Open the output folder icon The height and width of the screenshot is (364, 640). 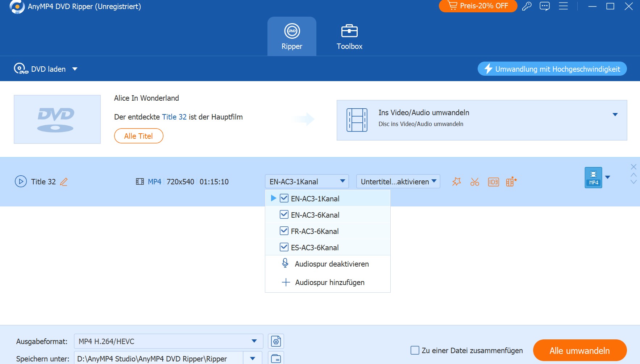click(276, 358)
